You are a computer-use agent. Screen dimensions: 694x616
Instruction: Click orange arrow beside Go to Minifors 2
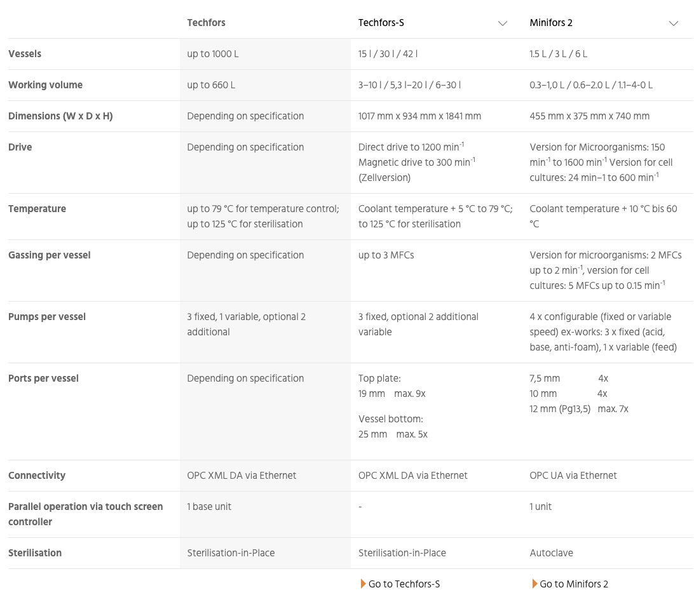tap(534, 584)
